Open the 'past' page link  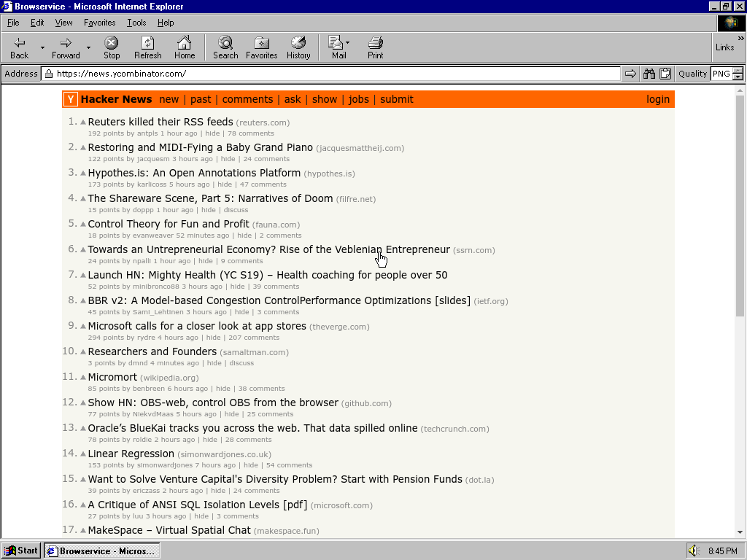(x=201, y=99)
